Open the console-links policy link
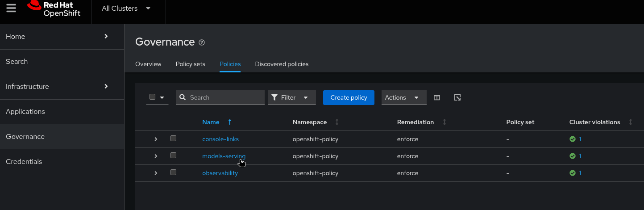The height and width of the screenshot is (210, 644). tap(220, 139)
